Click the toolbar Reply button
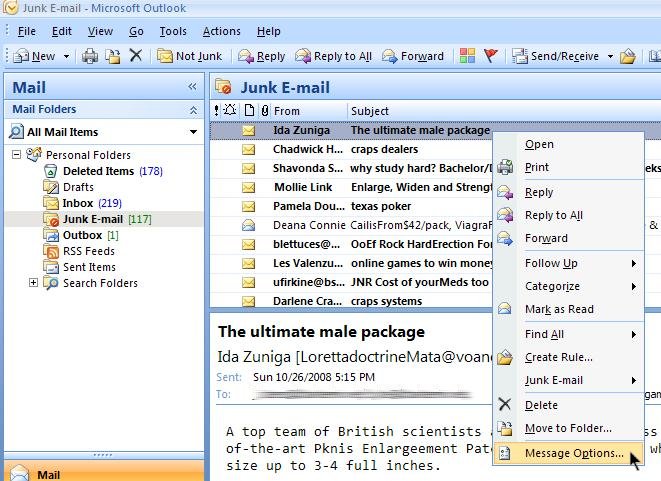Screen dimensions: 661x481 262,56
